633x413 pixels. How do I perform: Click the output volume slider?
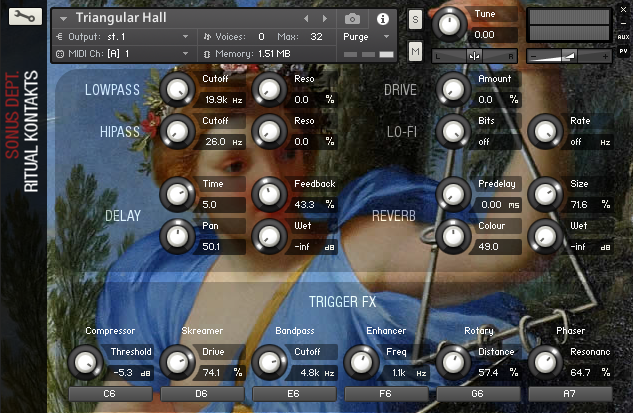click(x=569, y=56)
